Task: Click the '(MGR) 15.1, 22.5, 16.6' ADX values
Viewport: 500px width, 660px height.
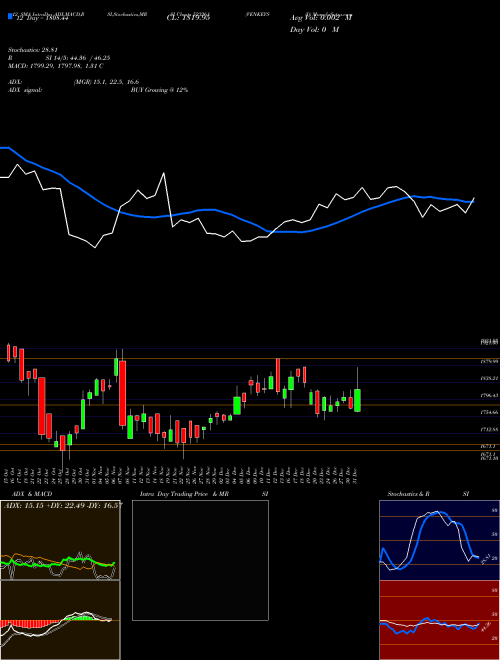Action: (106, 82)
